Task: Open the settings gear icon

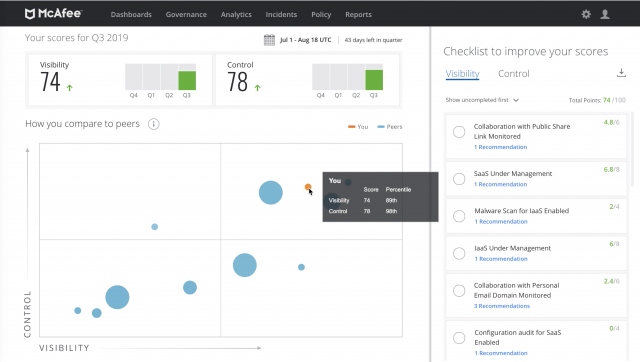Action: click(586, 14)
